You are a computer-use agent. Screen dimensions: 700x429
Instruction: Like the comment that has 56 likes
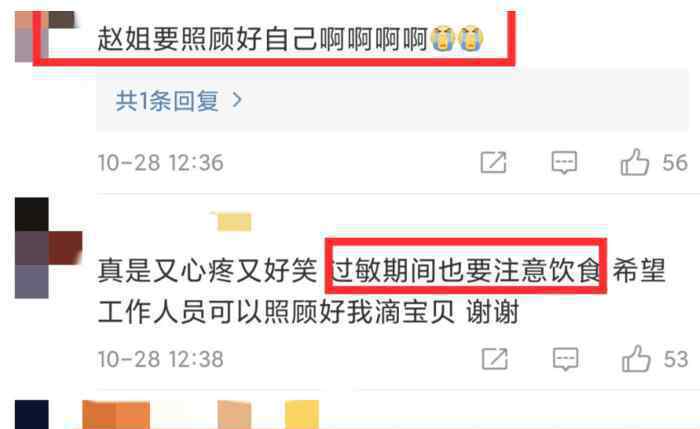[x=634, y=162]
